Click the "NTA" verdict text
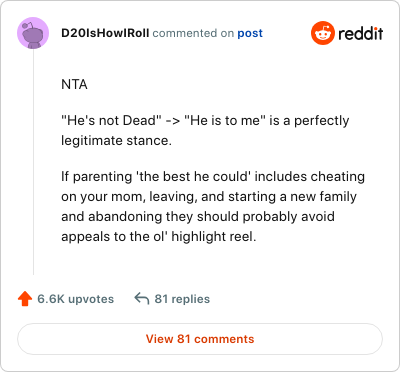Viewport: 400px width, 372px height. (x=74, y=85)
